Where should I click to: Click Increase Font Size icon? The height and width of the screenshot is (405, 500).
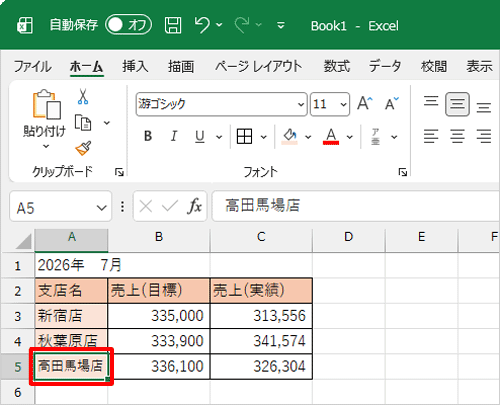(x=365, y=104)
